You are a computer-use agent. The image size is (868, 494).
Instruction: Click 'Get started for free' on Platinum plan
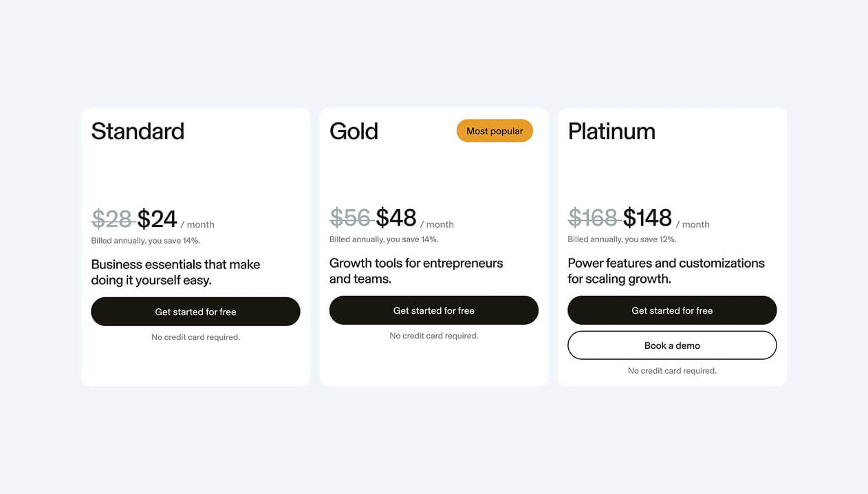click(672, 310)
